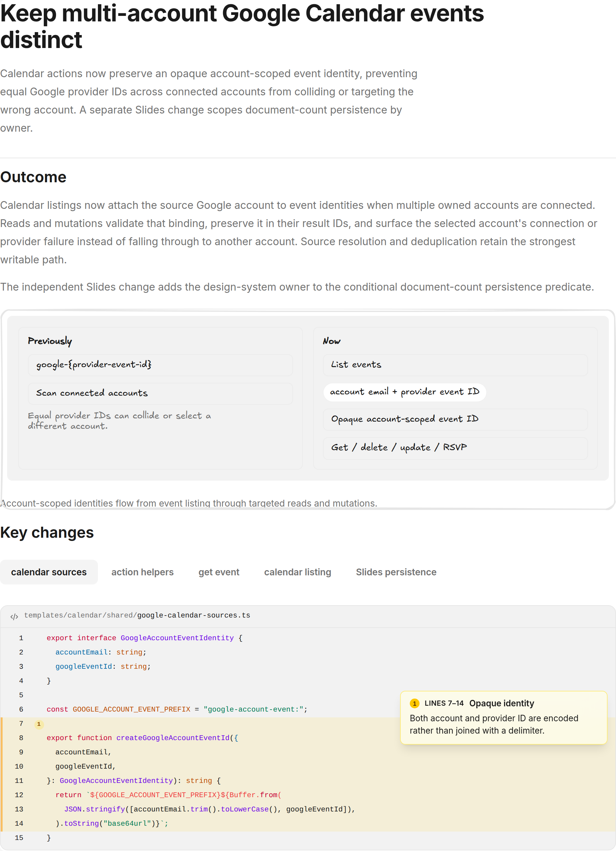Click the "Key changes" section heading
Screen dimensions: 616x851
47,533
